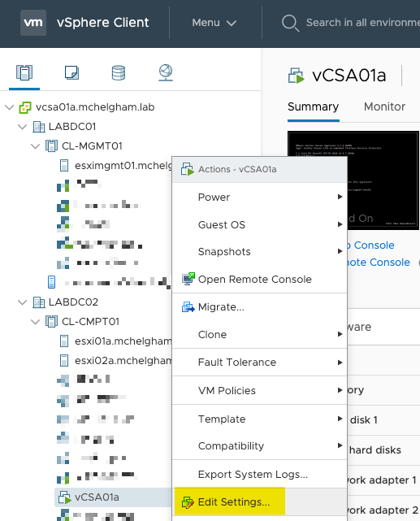Click the search all environments field
This screenshot has height=521, width=420.
click(362, 23)
